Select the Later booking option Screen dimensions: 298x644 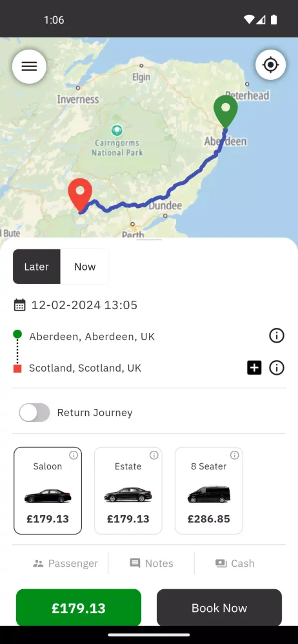click(37, 267)
